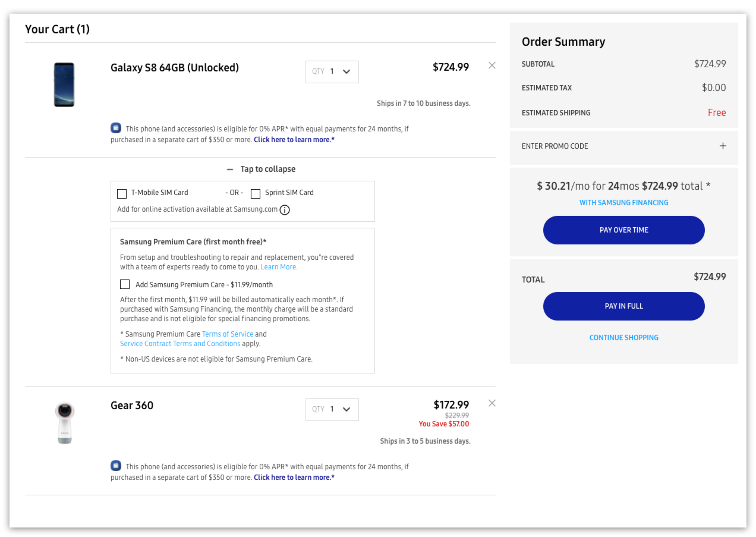This screenshot has height=537, width=756.
Task: Open Gear 360 product thumbnail
Action: click(x=64, y=423)
